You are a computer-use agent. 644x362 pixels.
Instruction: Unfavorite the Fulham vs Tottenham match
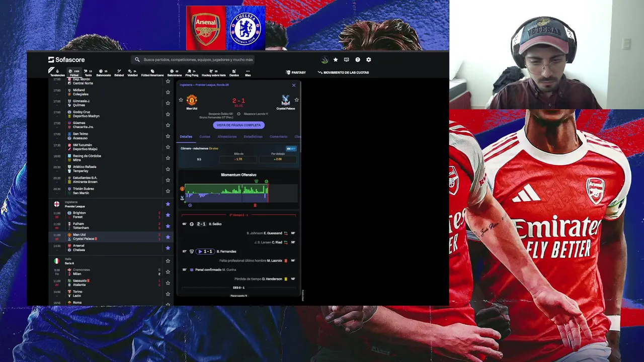click(168, 226)
